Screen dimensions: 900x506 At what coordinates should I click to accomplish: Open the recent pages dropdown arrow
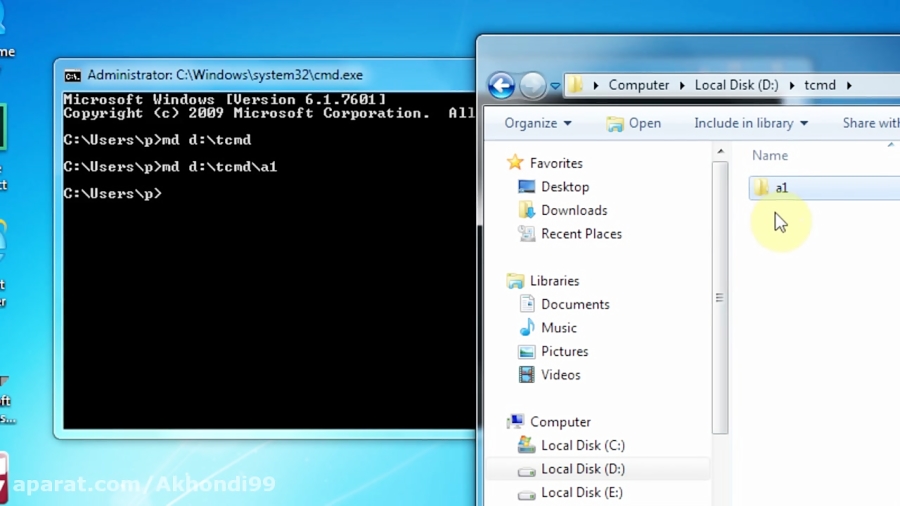(x=555, y=87)
